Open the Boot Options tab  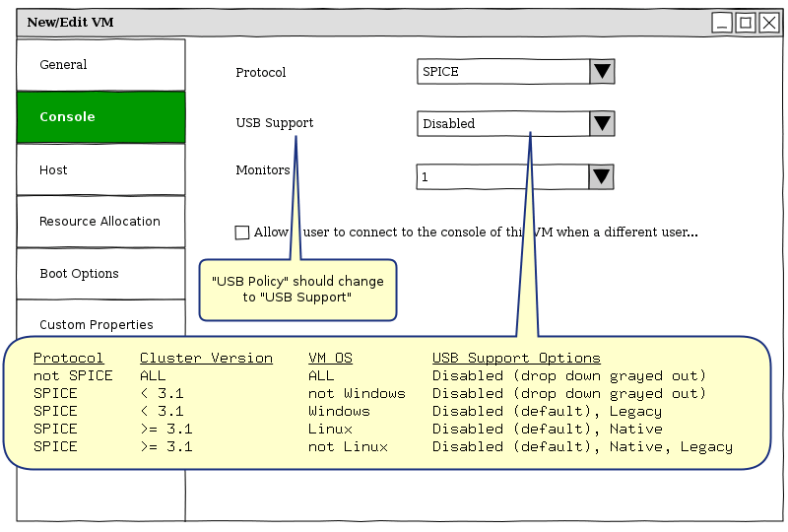[100, 274]
